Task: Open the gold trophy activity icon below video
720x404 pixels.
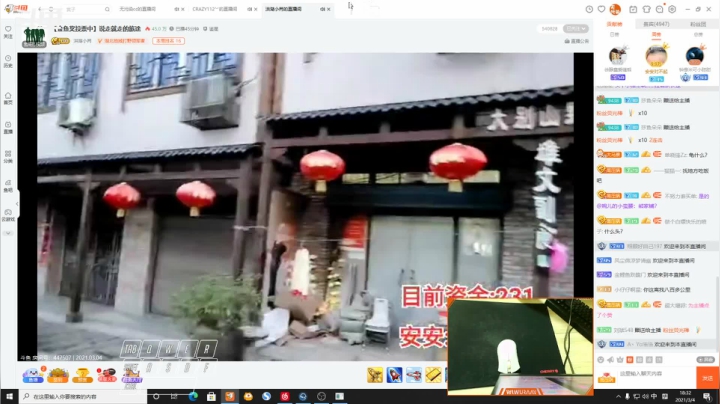Action: pyautogui.click(x=82, y=375)
